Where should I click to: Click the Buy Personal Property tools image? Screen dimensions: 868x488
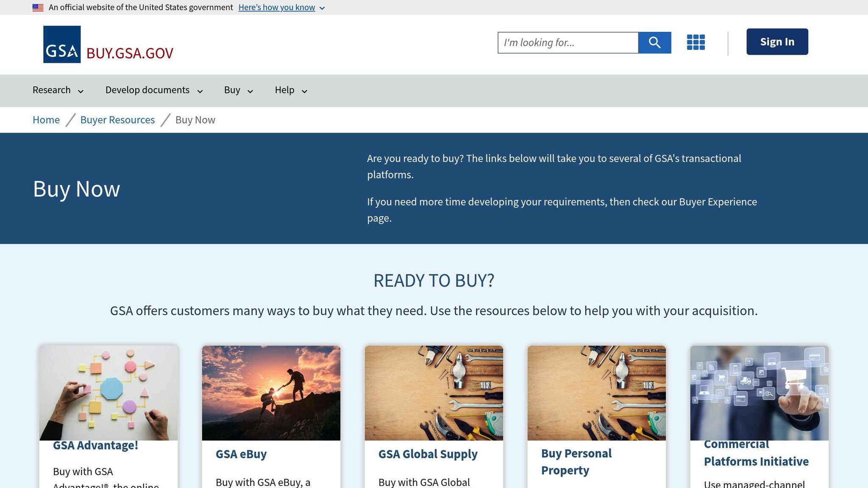point(597,393)
